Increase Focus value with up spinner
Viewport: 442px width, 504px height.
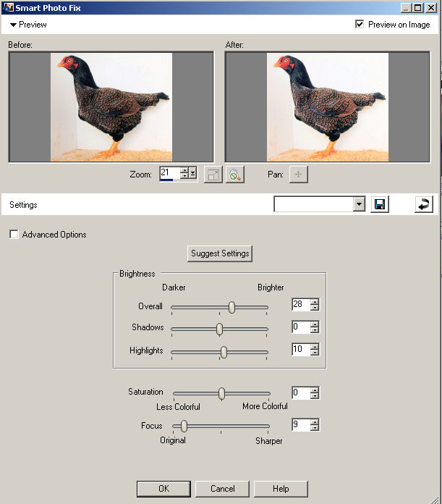pyautogui.click(x=315, y=421)
